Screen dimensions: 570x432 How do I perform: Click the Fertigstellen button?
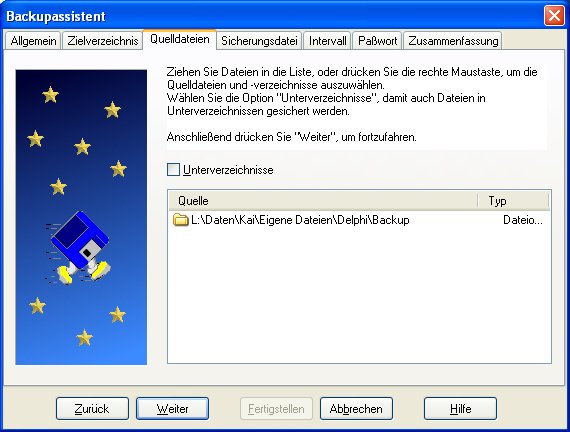[276, 409]
